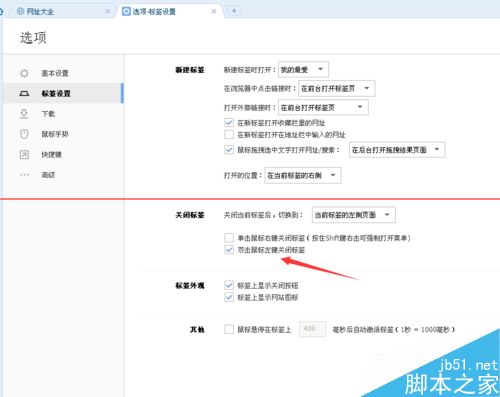The width and height of the screenshot is (500, 397).
Task: Click the 新建标签 section label
Action: click(x=190, y=70)
